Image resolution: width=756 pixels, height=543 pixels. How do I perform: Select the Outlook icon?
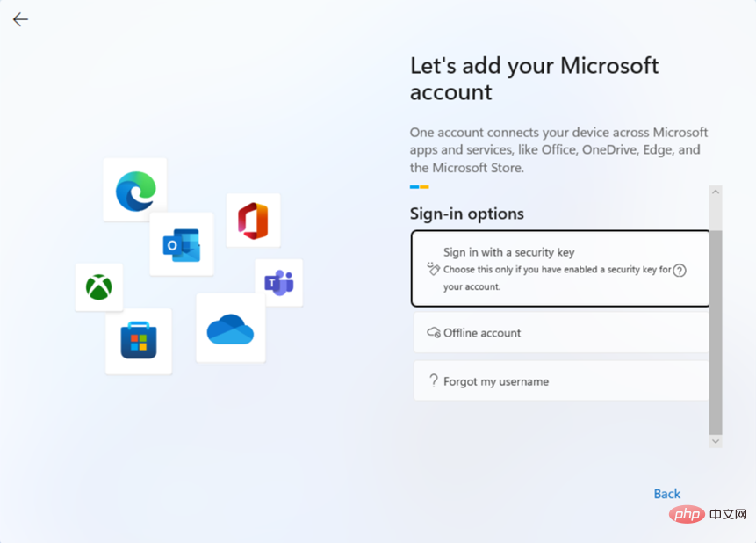coord(181,244)
